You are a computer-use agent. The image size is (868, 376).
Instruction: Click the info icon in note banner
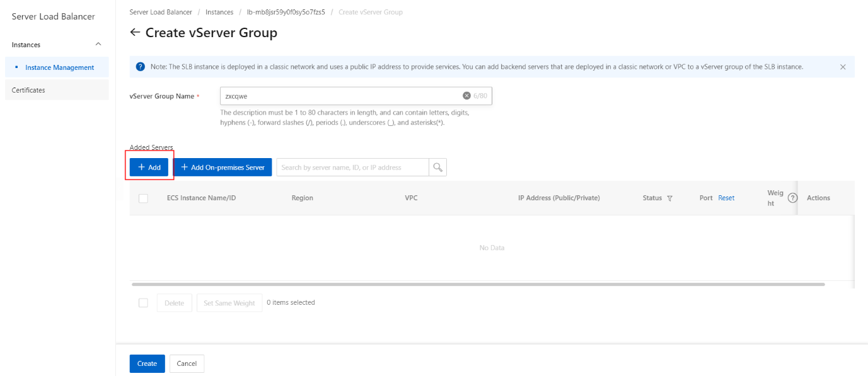click(x=141, y=67)
